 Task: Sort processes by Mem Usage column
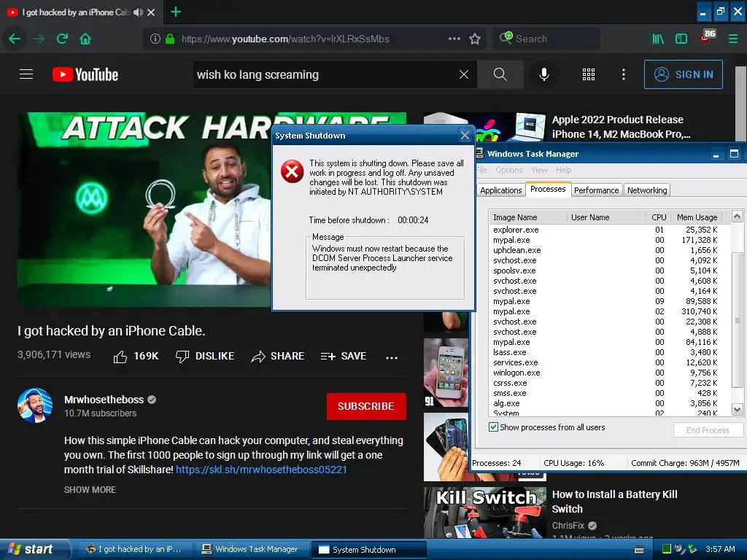point(697,217)
